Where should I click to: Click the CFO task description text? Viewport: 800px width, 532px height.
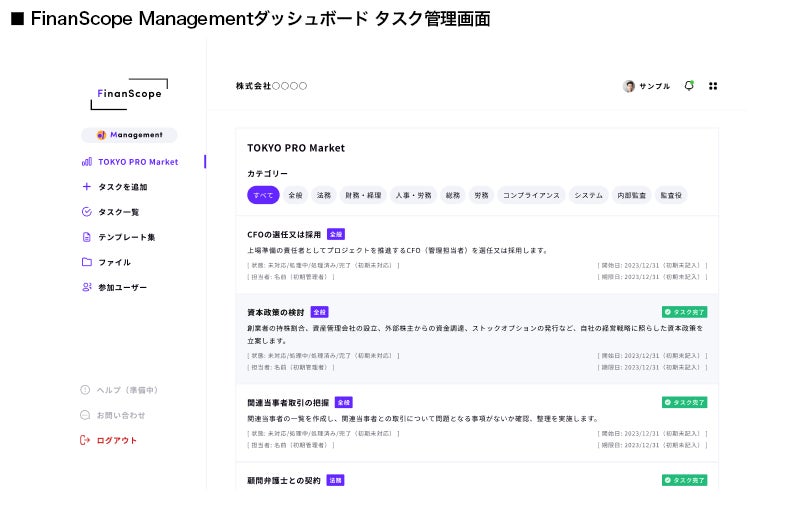398,250
